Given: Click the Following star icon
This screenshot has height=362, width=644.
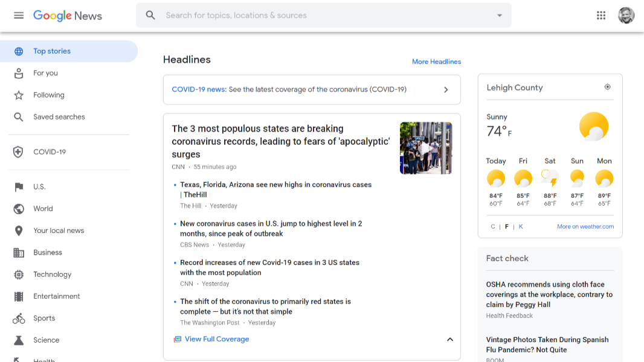Looking at the screenshot, I should [x=19, y=95].
